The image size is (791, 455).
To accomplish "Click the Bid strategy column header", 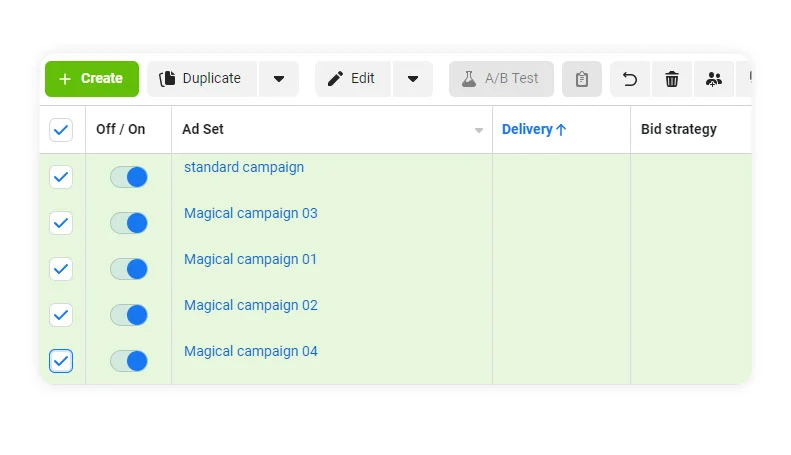I will point(679,129).
